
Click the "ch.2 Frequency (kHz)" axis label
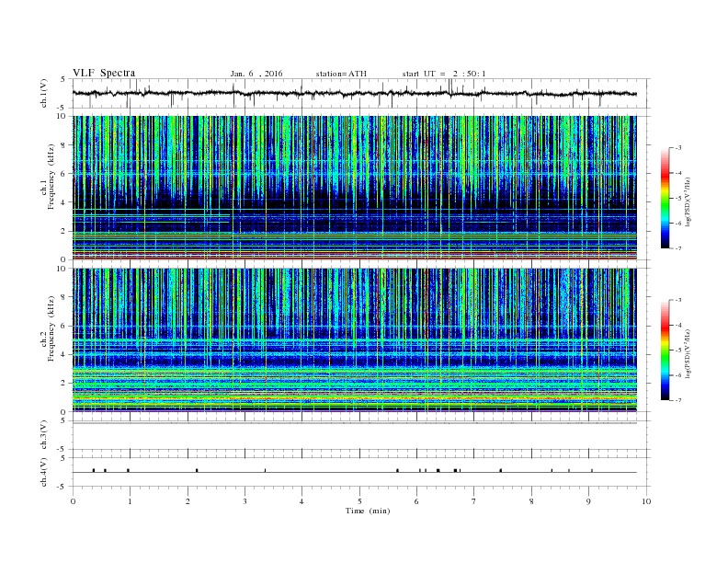tap(48, 327)
